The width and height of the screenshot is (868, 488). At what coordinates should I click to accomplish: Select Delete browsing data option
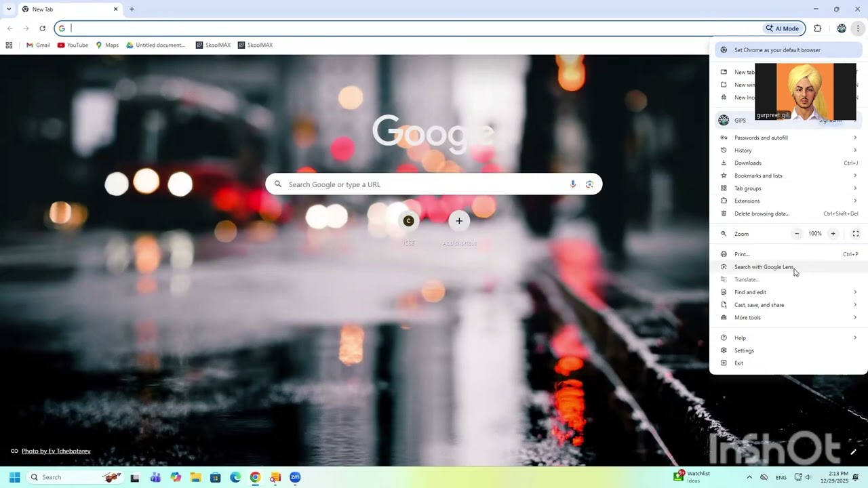(x=789, y=213)
